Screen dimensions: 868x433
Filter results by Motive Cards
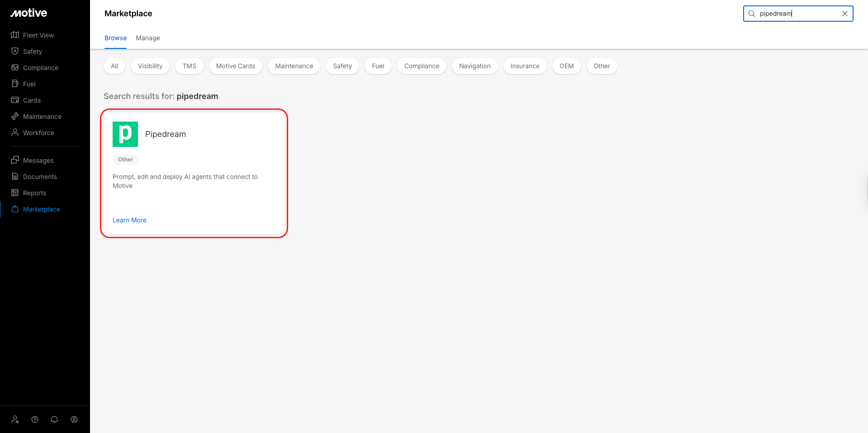pos(235,66)
